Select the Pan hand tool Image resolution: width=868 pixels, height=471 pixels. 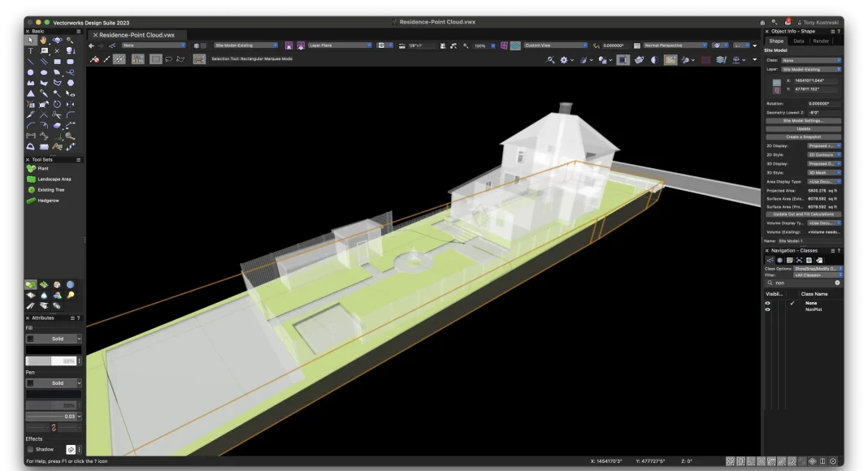pyautogui.click(x=44, y=40)
